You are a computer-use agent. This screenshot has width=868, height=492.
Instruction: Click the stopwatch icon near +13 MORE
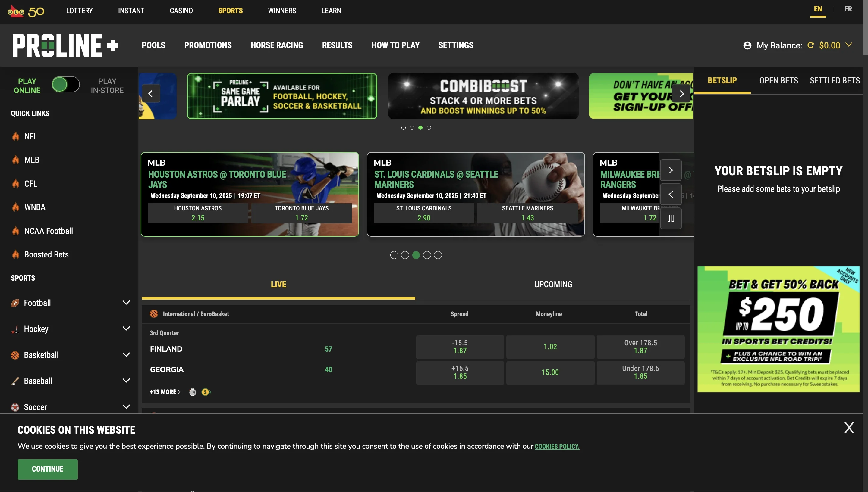[193, 392]
